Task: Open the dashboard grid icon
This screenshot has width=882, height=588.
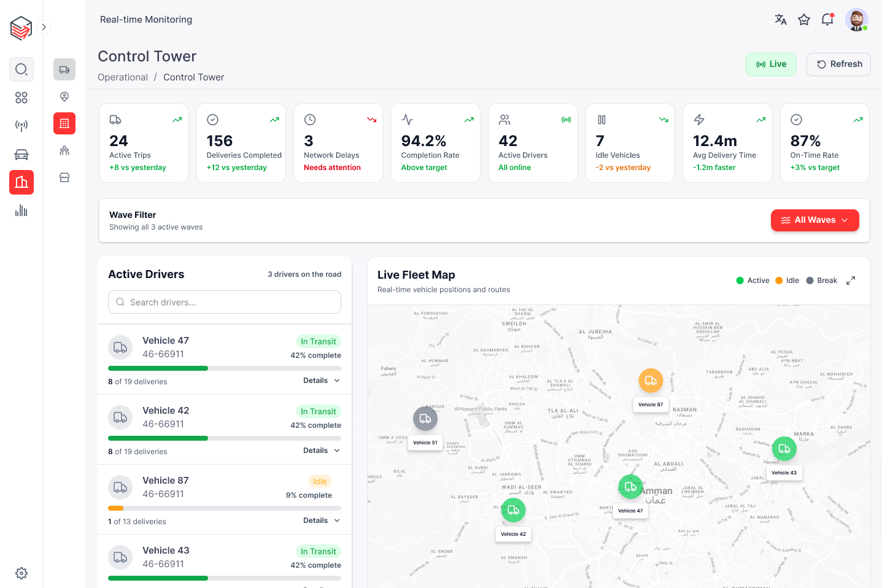Action: coord(21,98)
